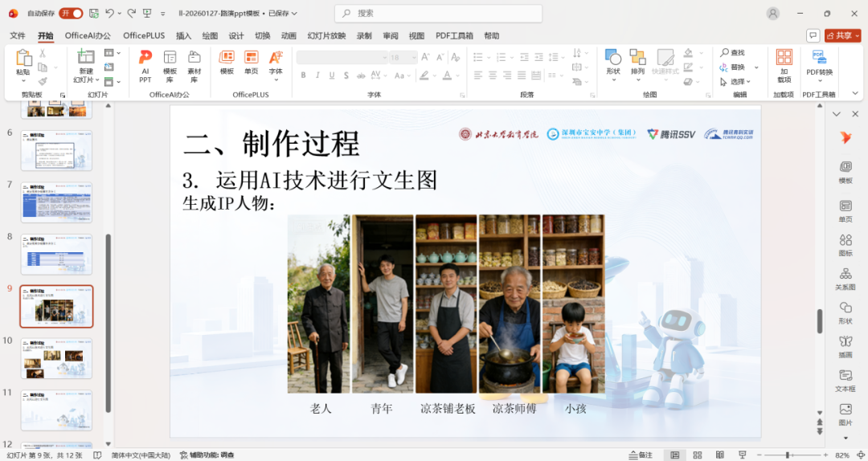Click the zoom slider in status bar

coord(786,455)
